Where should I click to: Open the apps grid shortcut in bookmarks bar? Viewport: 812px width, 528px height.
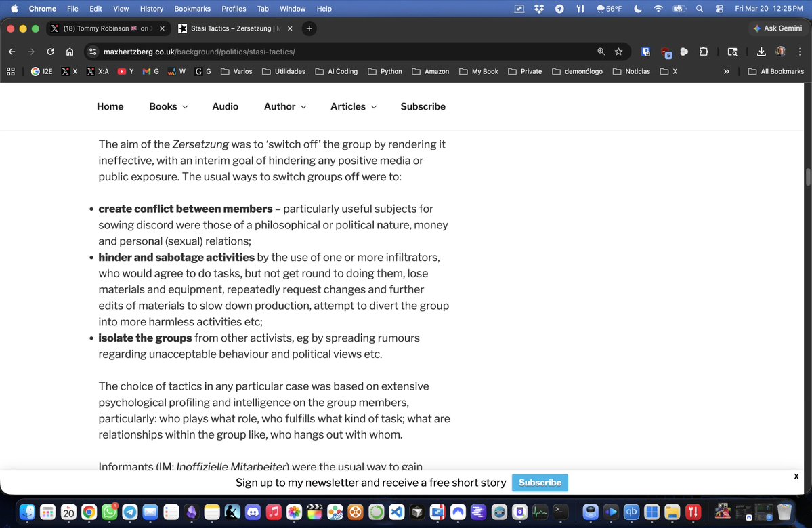pyautogui.click(x=10, y=71)
